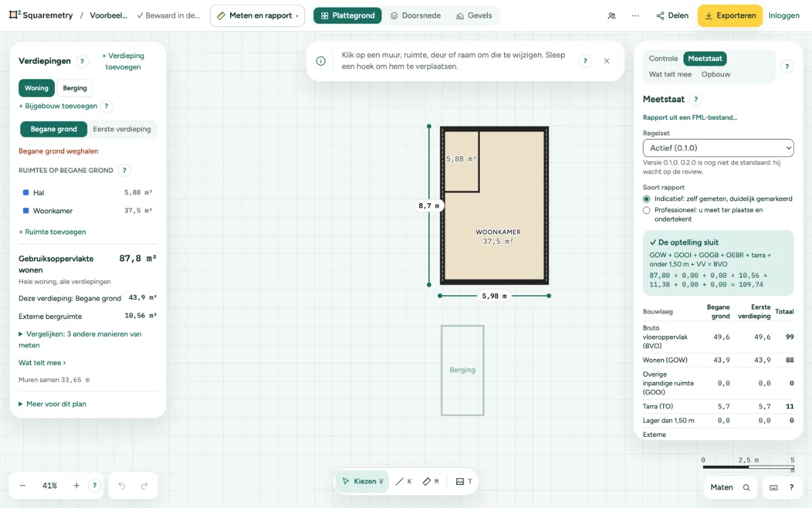Open the three-dots more options menu
The image size is (812, 508).
click(x=635, y=16)
